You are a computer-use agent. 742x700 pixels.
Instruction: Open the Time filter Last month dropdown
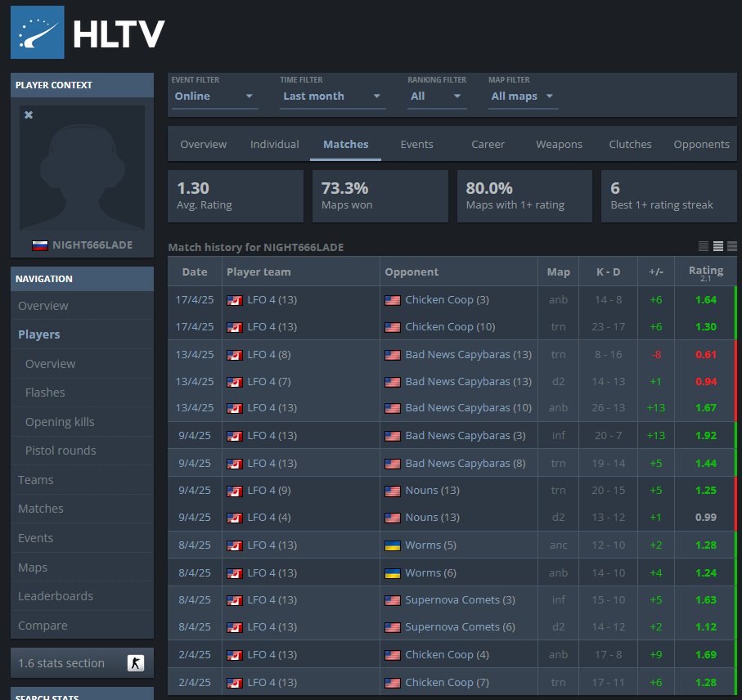pyautogui.click(x=332, y=96)
